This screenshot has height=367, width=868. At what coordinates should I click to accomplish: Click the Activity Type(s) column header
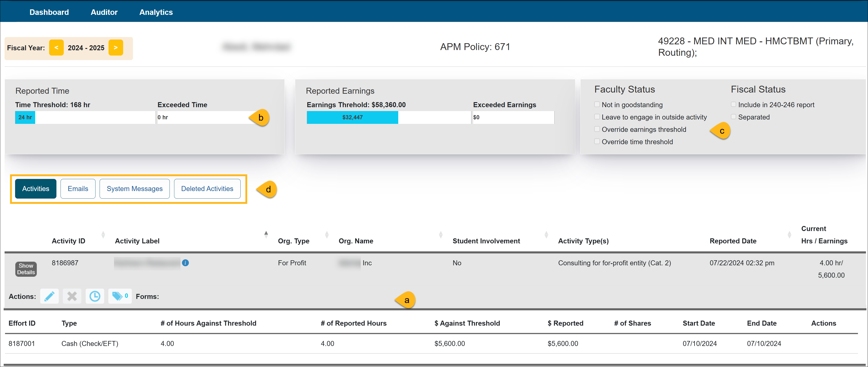point(583,241)
